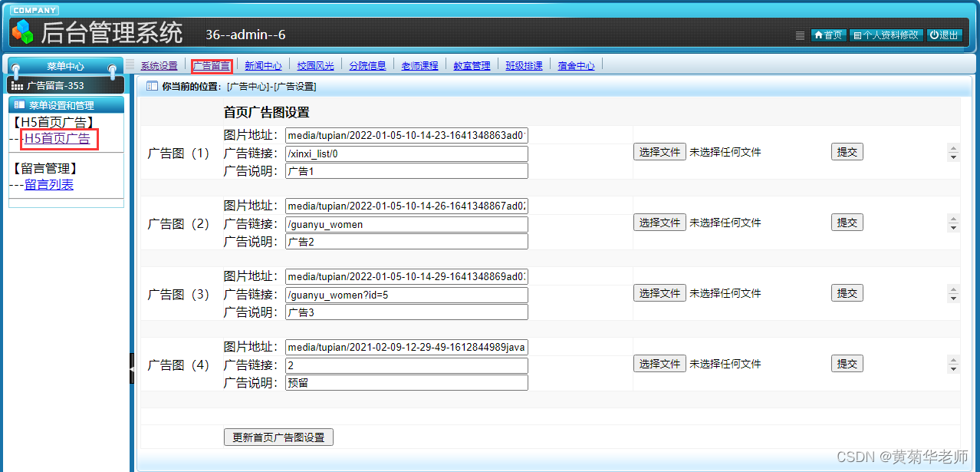Click 选择文件 for 广告图（3）
980x472 pixels.
tap(659, 293)
